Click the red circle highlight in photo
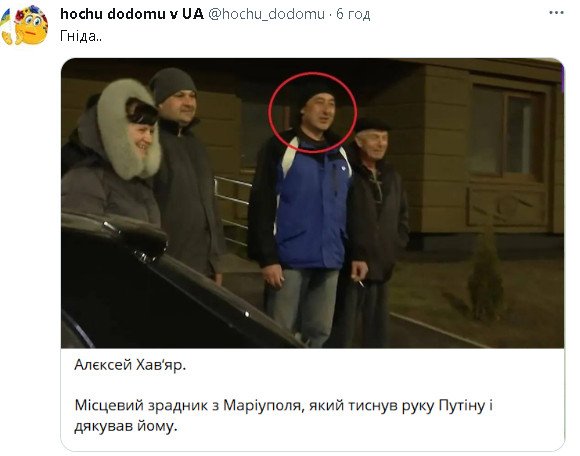 [313, 112]
